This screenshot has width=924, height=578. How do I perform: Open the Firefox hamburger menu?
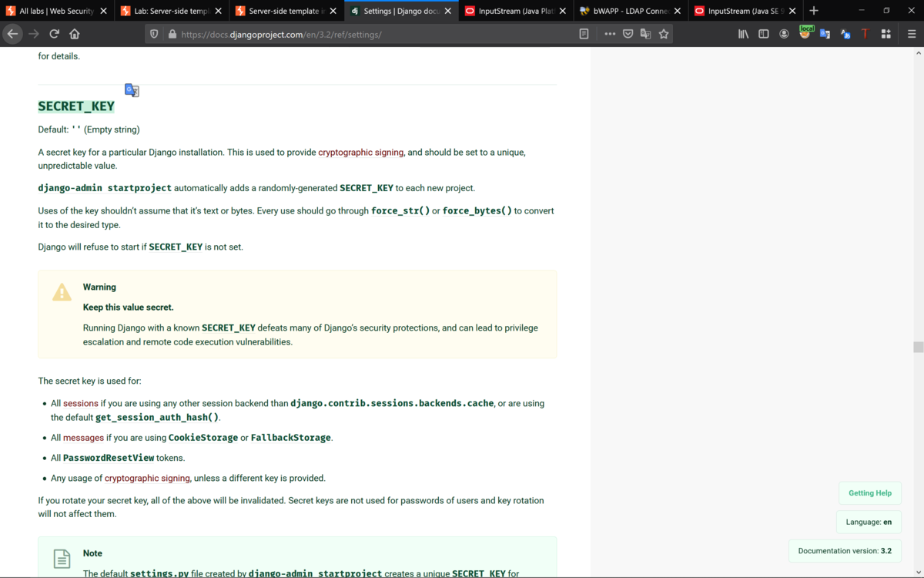(x=912, y=34)
